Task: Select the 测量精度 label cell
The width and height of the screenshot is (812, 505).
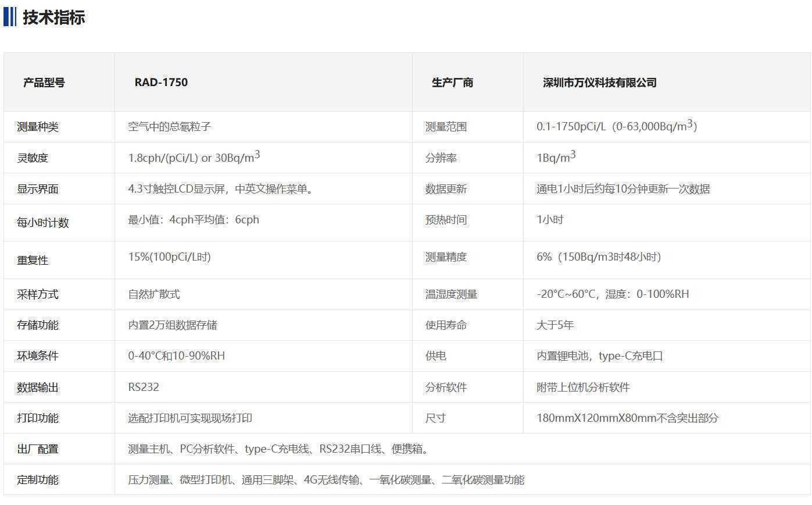Action: pyautogui.click(x=468, y=260)
